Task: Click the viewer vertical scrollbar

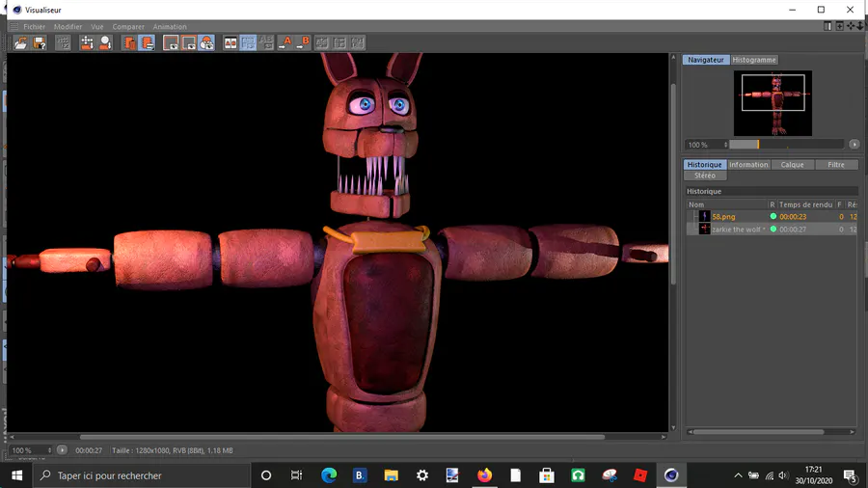Action: click(673, 184)
